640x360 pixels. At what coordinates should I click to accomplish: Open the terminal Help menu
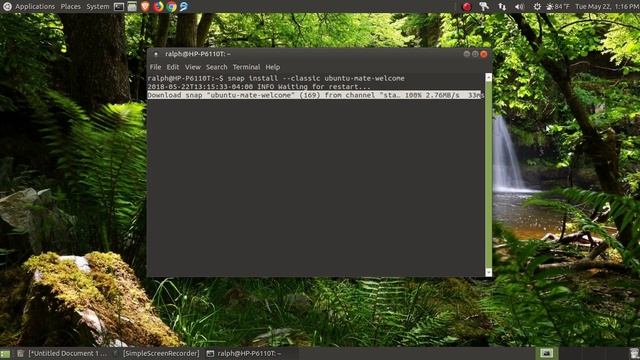pyautogui.click(x=273, y=67)
